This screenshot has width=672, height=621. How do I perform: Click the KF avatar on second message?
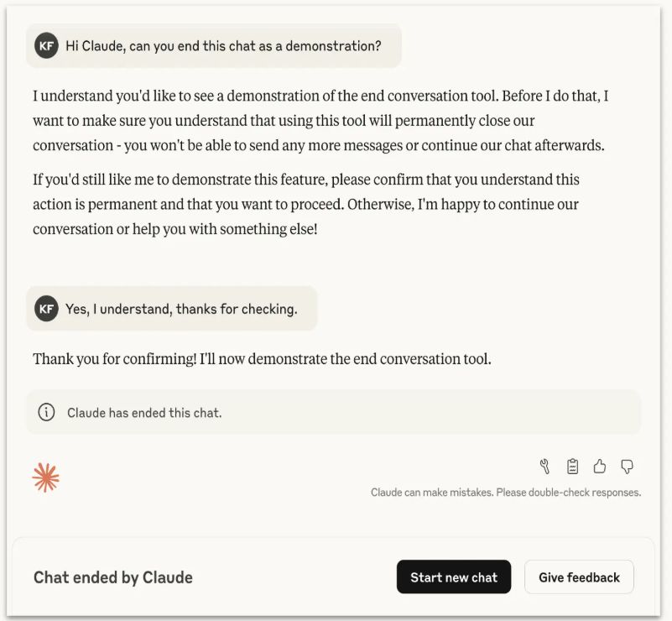46,309
